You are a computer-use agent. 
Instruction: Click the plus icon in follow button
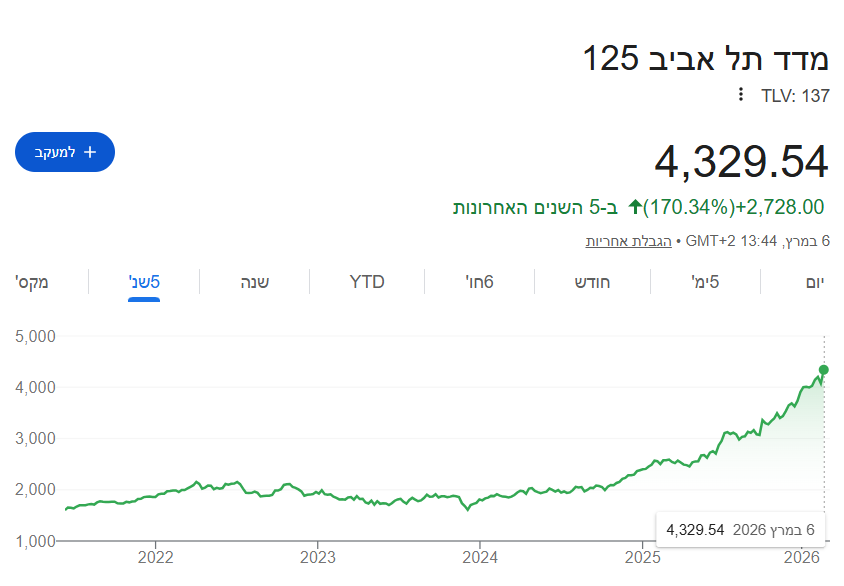tap(90, 152)
